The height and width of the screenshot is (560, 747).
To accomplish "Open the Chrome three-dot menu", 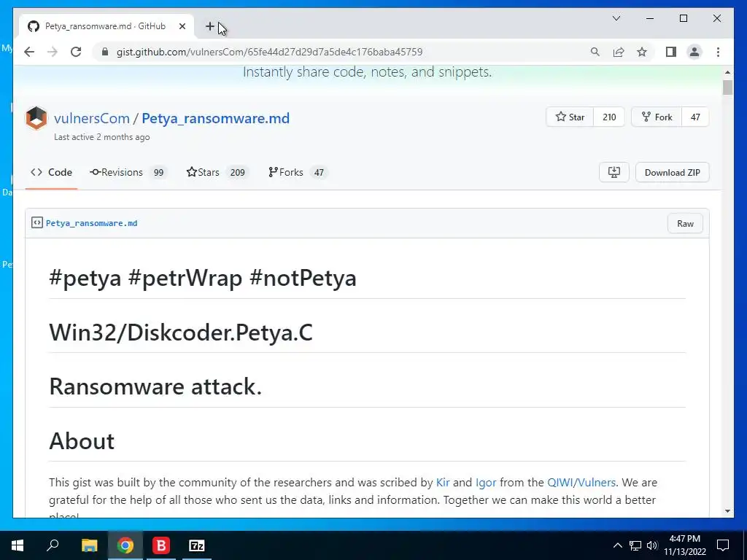I will pyautogui.click(x=718, y=52).
